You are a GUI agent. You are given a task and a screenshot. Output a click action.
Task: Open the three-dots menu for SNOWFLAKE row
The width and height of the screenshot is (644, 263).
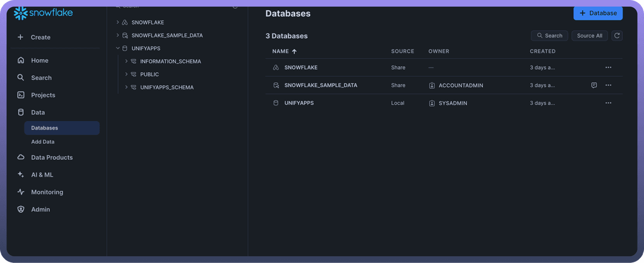pos(608,67)
